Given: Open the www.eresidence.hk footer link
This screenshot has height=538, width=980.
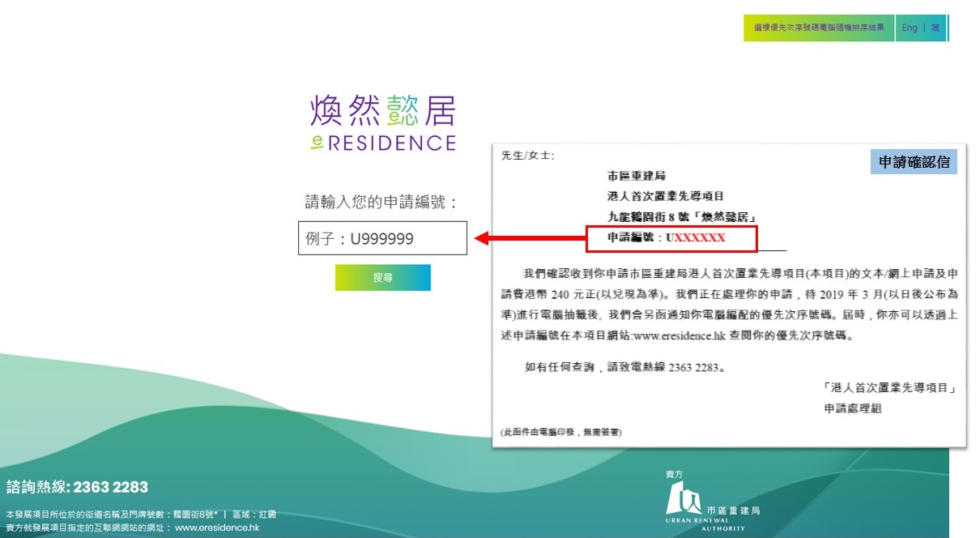Looking at the screenshot, I should [x=216, y=527].
